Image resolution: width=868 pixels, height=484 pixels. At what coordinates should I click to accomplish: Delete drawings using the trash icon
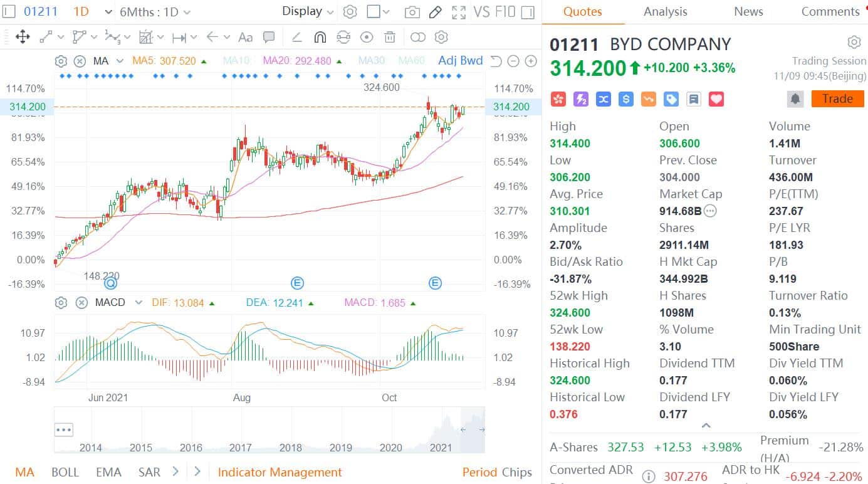[389, 37]
